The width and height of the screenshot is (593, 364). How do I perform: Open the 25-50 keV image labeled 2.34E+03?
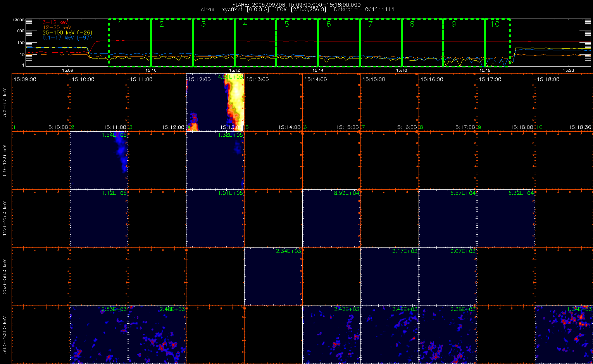point(273,276)
